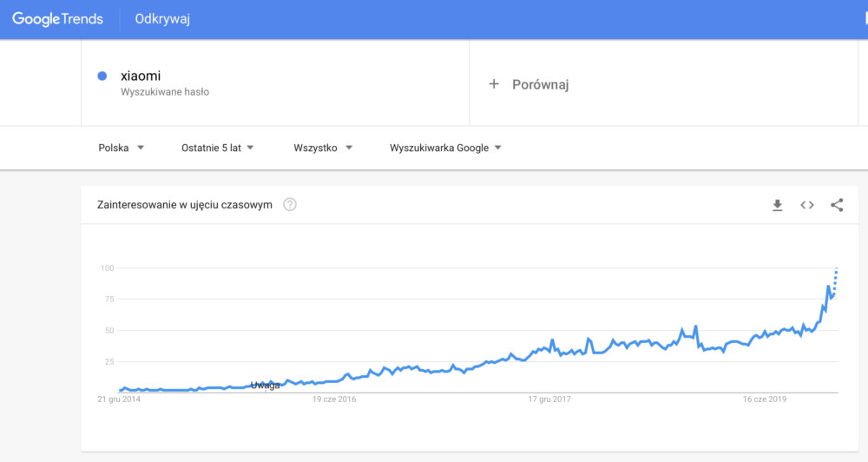Click the Wyszukiwane hasło subtitle text
Screen dimensions: 868x462
165,92
